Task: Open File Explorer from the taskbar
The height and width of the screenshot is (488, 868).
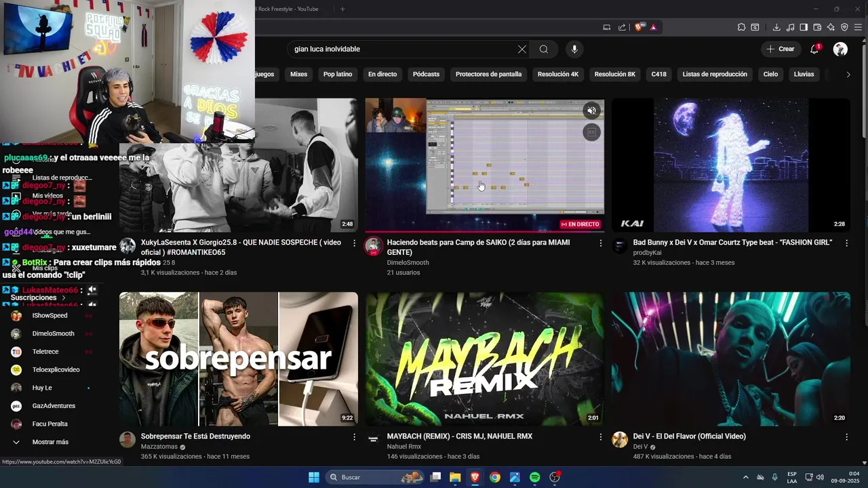Action: click(455, 477)
